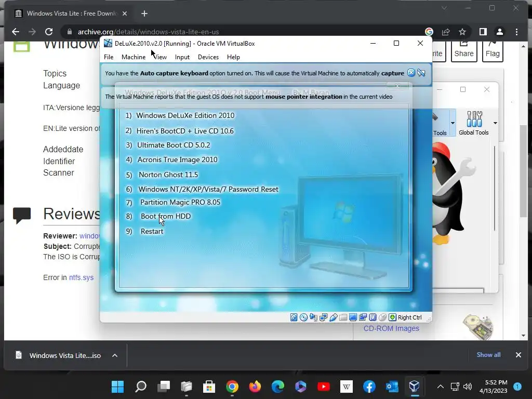
Task: Open clock showing 5:52 PM
Action: click(x=494, y=387)
